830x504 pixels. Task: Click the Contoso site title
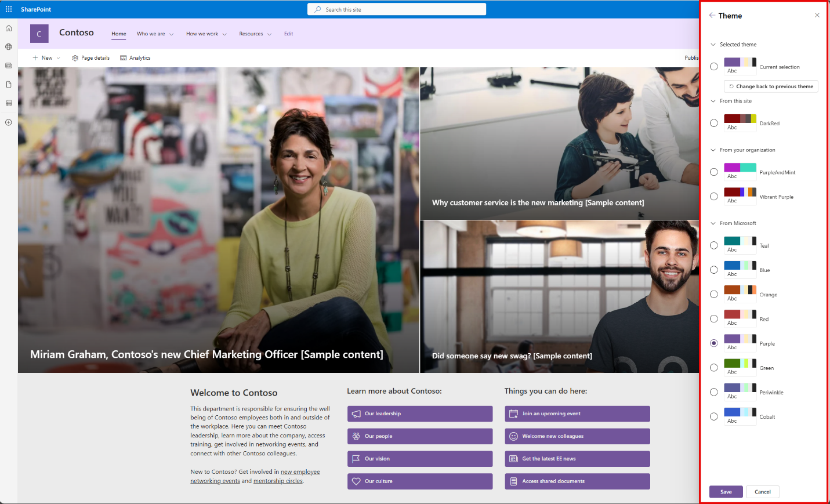coord(77,32)
